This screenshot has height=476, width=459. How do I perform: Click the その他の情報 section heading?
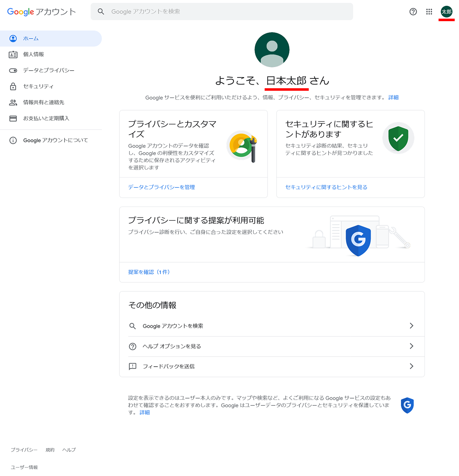tap(152, 305)
